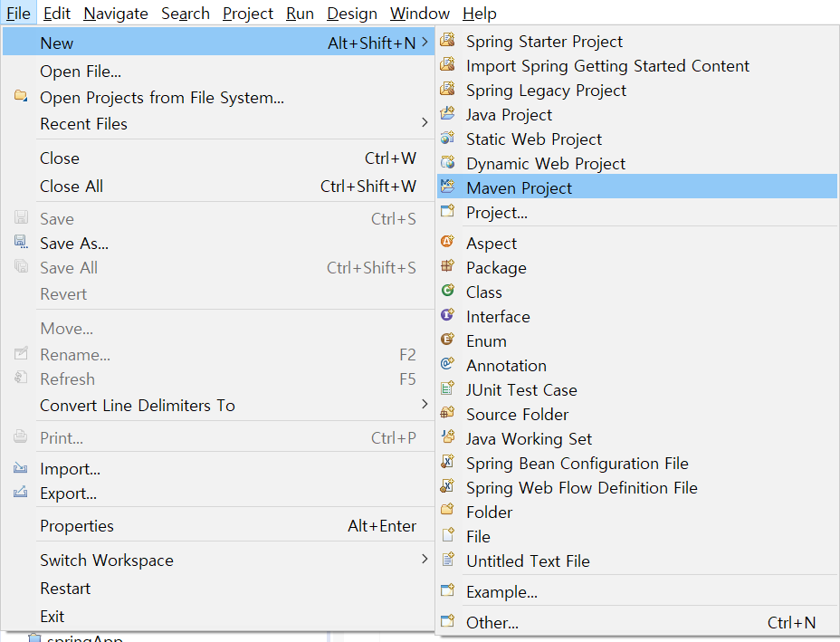Click the Folder icon in New submenu
840x642 pixels.
point(447,511)
